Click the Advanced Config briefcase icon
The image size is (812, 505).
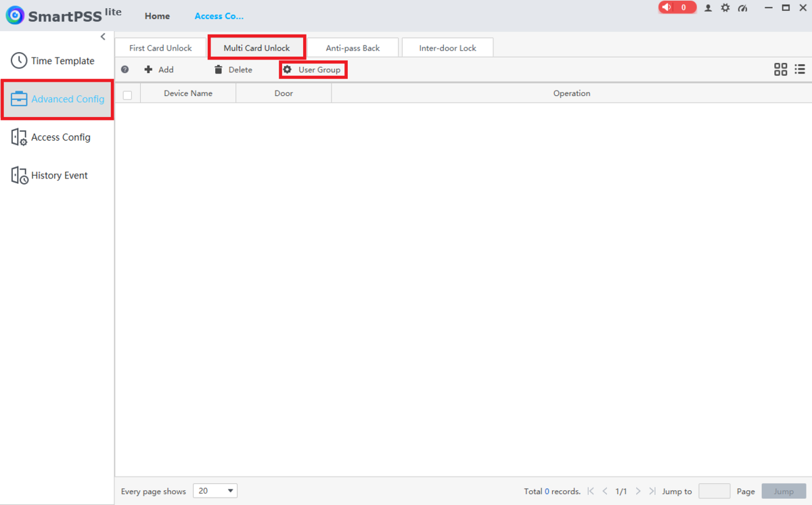tap(19, 99)
